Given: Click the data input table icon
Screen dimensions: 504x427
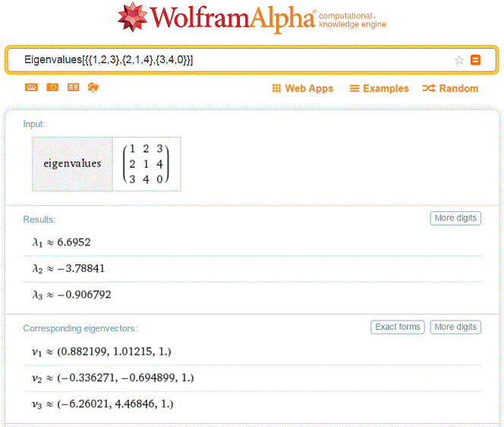Looking at the screenshot, I should pyautogui.click(x=74, y=87).
